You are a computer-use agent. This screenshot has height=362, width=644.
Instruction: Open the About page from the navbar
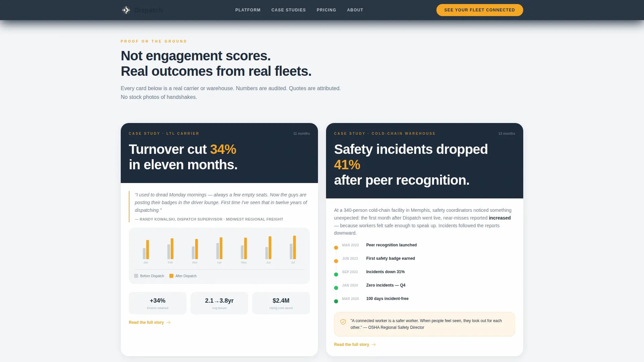pyautogui.click(x=355, y=10)
